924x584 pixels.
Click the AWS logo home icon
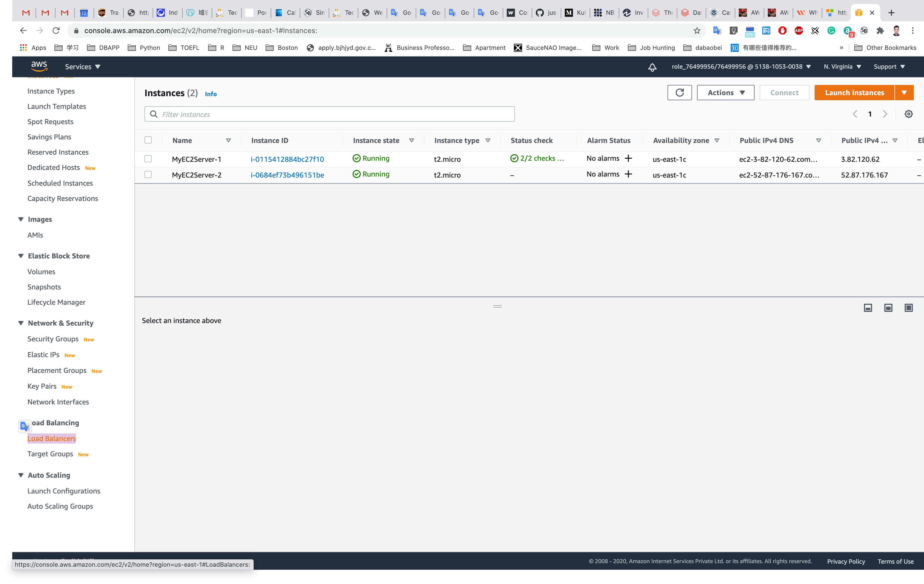(39, 66)
